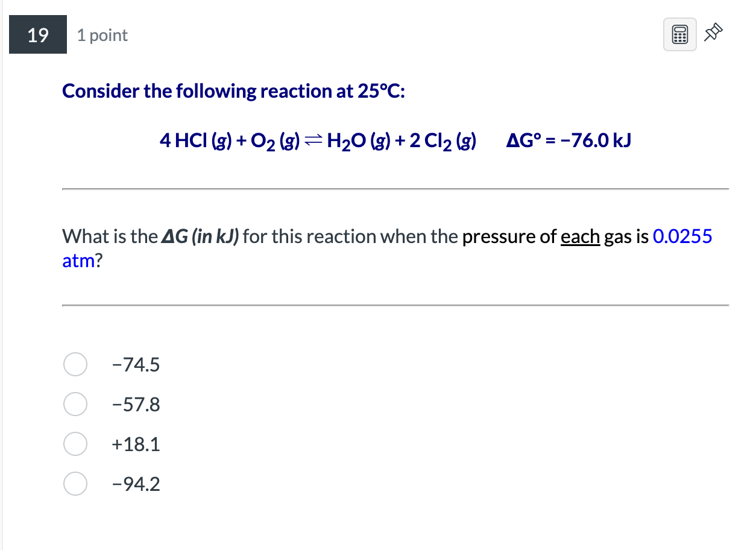Flag the question using the pushpin icon
The width and height of the screenshot is (756, 550).
point(713,33)
